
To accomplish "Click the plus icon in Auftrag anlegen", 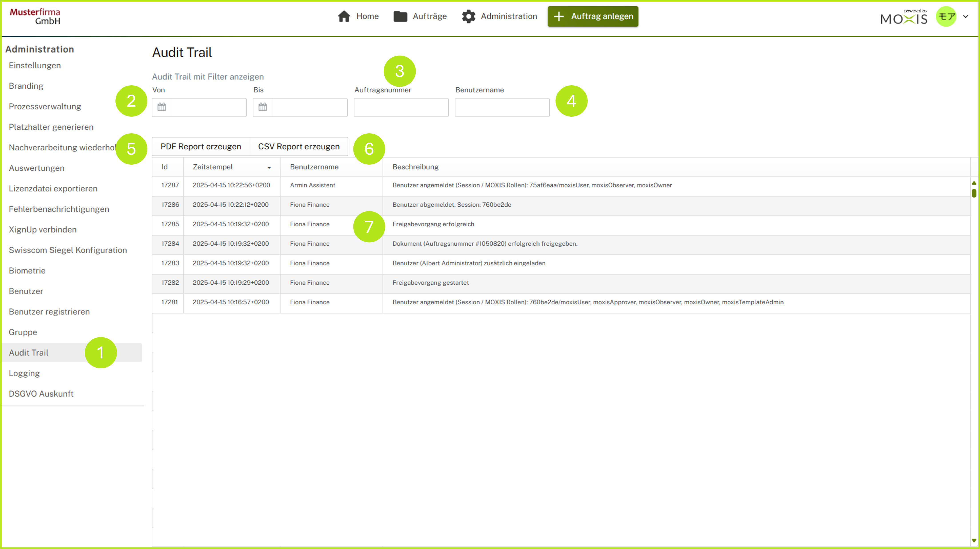I will [x=558, y=16].
